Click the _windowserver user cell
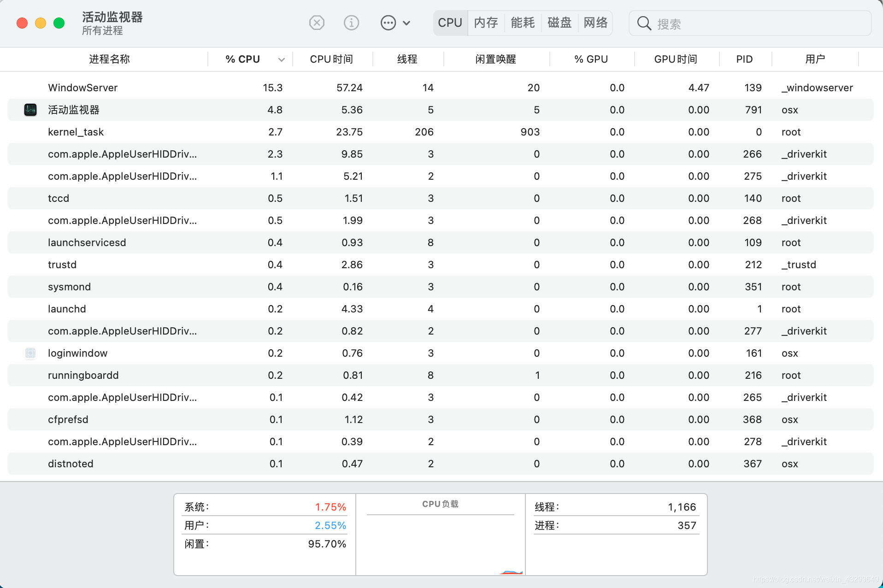The width and height of the screenshot is (883, 588). [817, 88]
